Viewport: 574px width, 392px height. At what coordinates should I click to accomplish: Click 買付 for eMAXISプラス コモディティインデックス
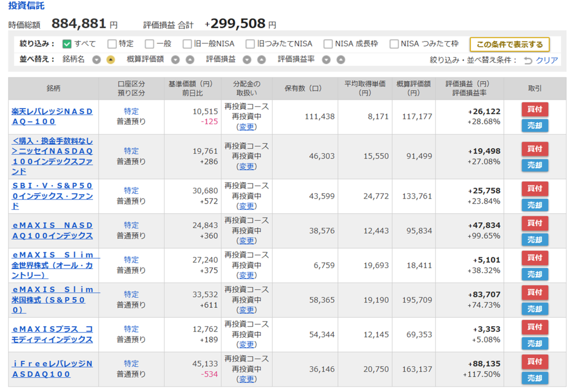(x=535, y=327)
